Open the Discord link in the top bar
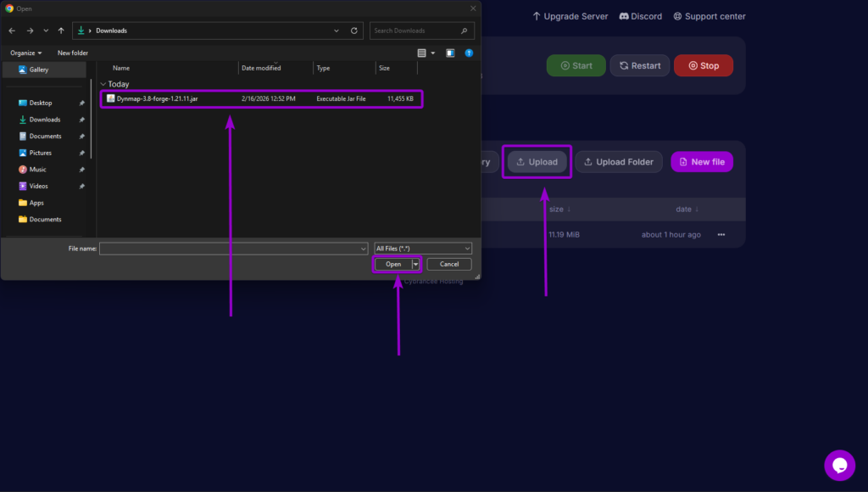Image resolution: width=868 pixels, height=492 pixels. pos(641,15)
